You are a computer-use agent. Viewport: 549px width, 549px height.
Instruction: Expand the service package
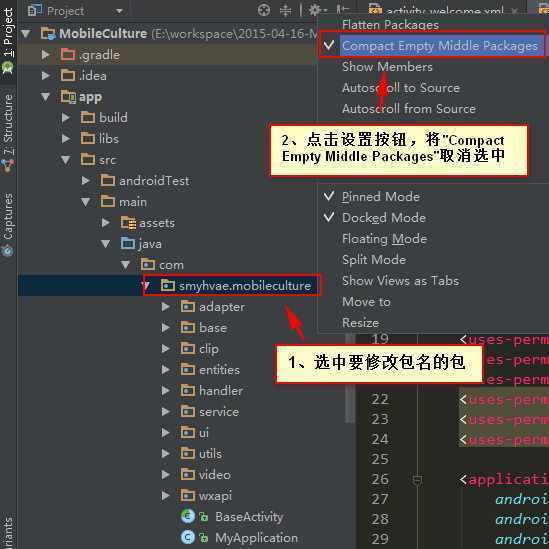(x=166, y=412)
